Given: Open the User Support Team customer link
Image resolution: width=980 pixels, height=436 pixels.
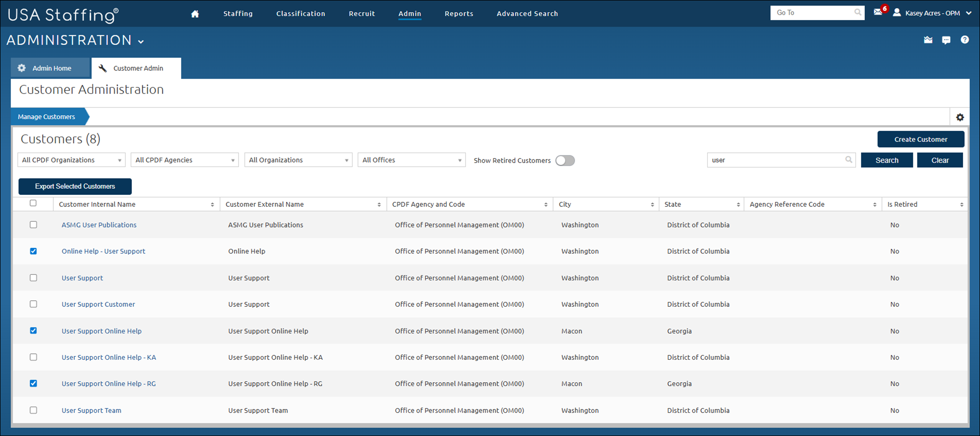Looking at the screenshot, I should click(x=91, y=410).
